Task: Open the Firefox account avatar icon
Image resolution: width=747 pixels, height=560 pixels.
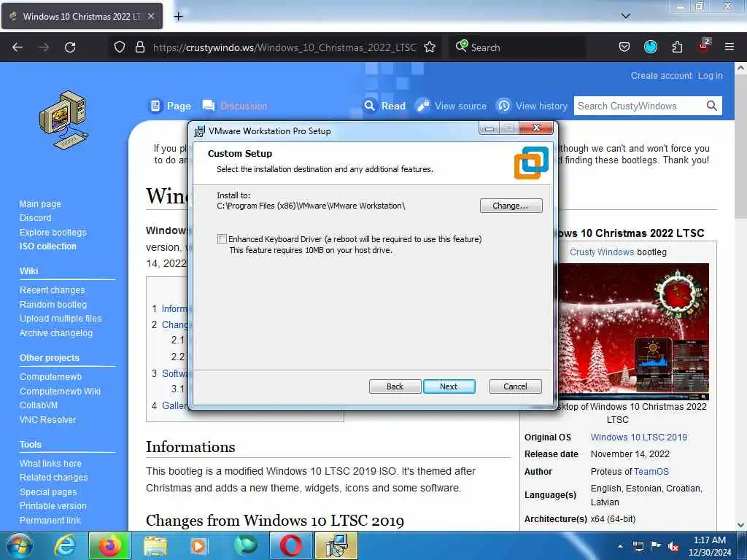Action: point(650,47)
